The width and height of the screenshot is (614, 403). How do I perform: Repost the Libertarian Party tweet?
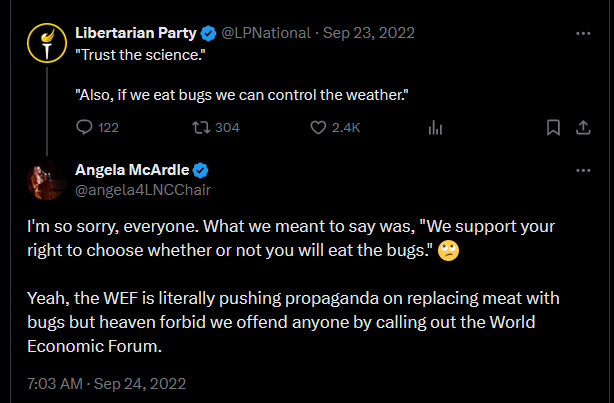tap(201, 128)
